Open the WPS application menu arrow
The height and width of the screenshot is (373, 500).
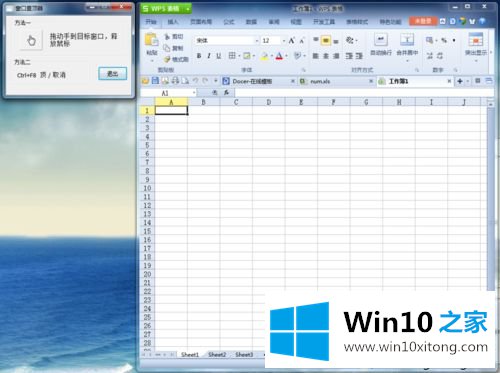click(x=188, y=9)
